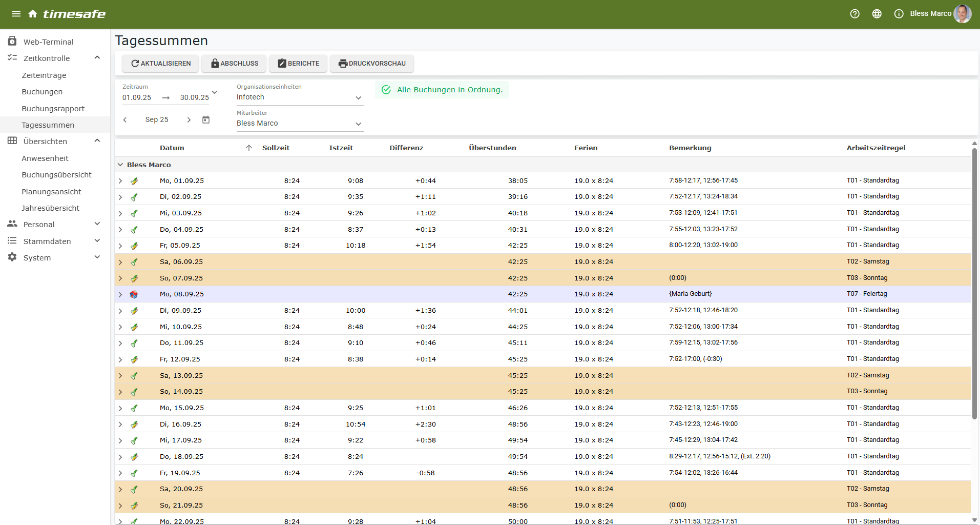980x525 pixels.
Task: Select Jahresübersicht in the sidebar
Action: click(51, 208)
